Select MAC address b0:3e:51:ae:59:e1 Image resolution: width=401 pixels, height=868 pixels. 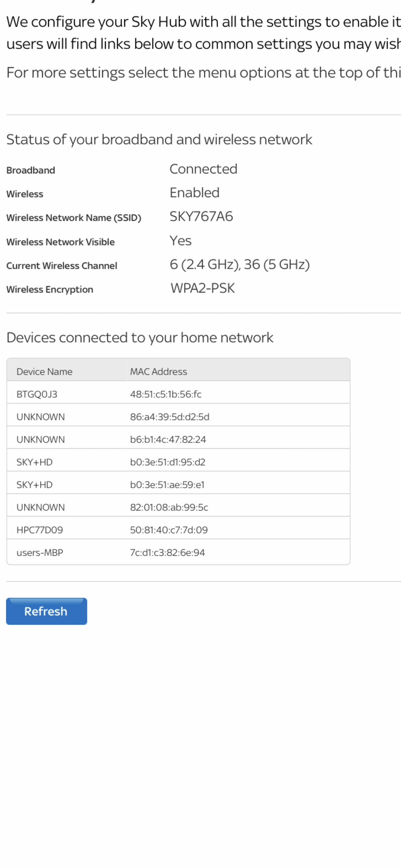point(168,484)
